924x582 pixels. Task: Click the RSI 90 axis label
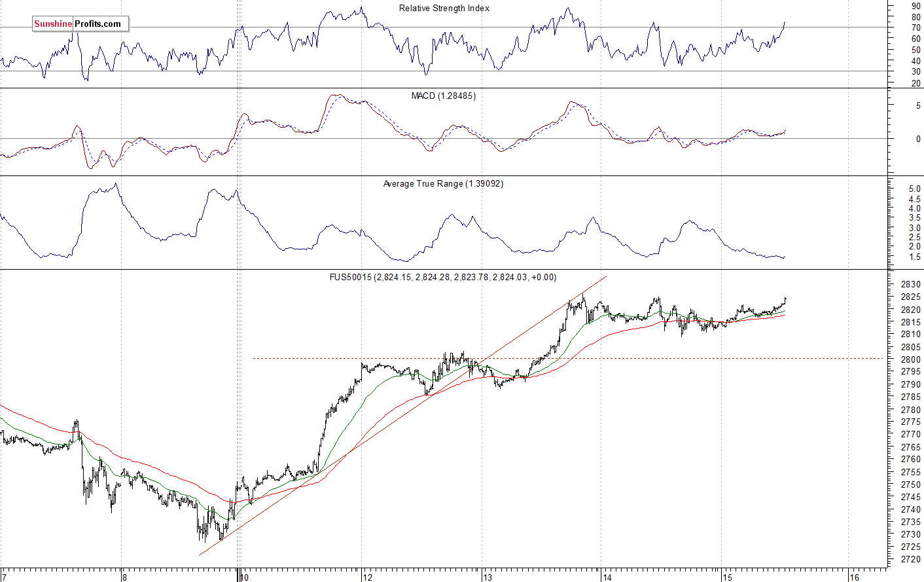915,6
